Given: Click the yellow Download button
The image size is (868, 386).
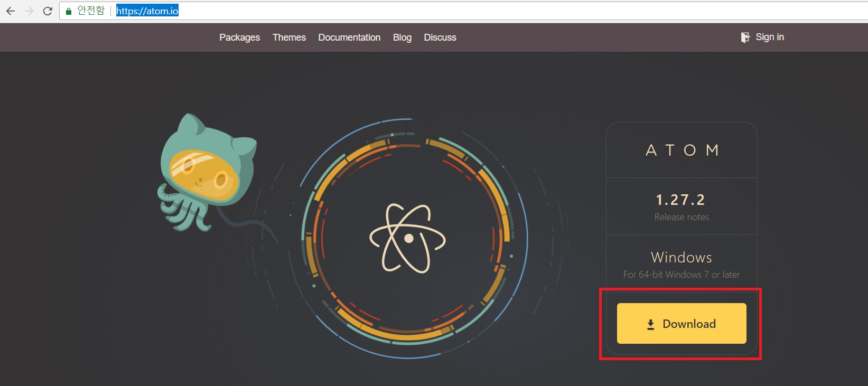Looking at the screenshot, I should click(x=682, y=323).
